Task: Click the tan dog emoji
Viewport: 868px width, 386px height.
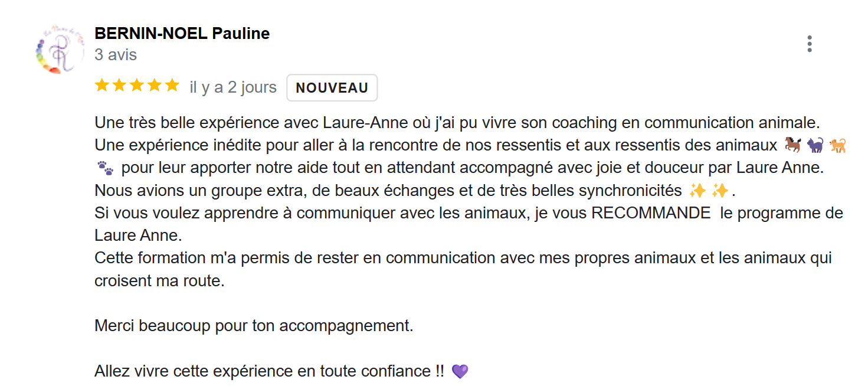Action: click(x=838, y=145)
